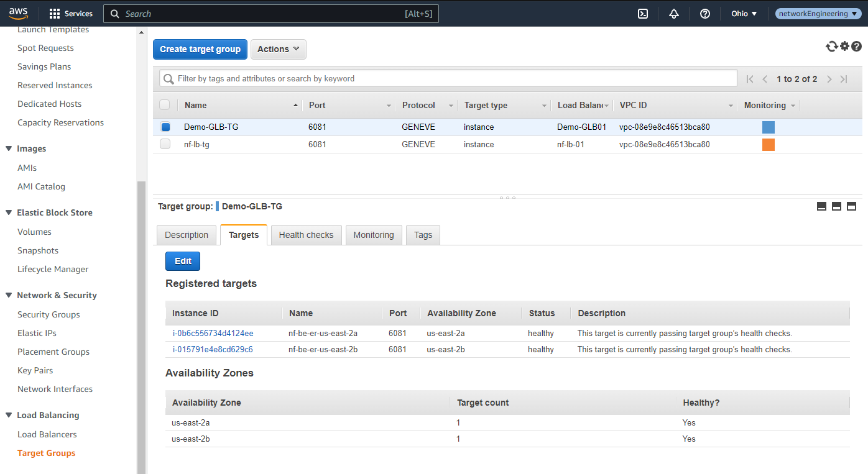Select the Demo-GLB-TG row checkbox
Screen dimensions: 868x474
165,127
